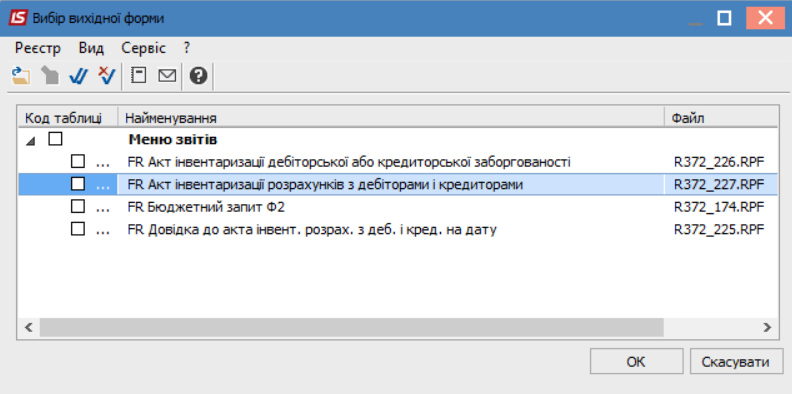Viewport: 792px width, 394px height.
Task: Click the envelope email icon
Action: [167, 76]
